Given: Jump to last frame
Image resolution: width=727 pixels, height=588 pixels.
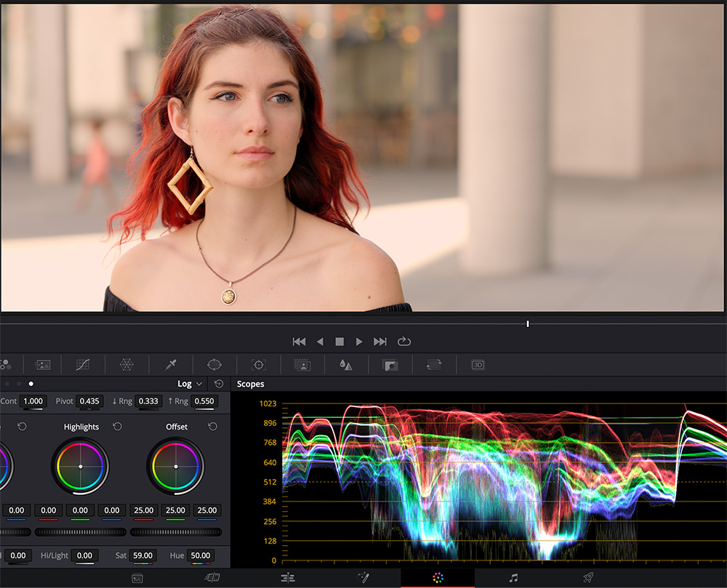Looking at the screenshot, I should pos(379,342).
